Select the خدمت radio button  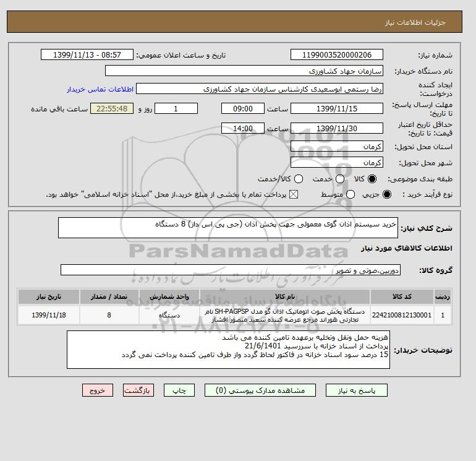(340, 179)
